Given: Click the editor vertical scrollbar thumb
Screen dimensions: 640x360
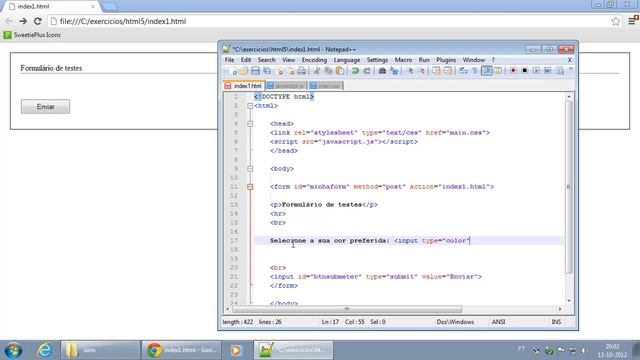Looking at the screenshot, I should 569,187.
